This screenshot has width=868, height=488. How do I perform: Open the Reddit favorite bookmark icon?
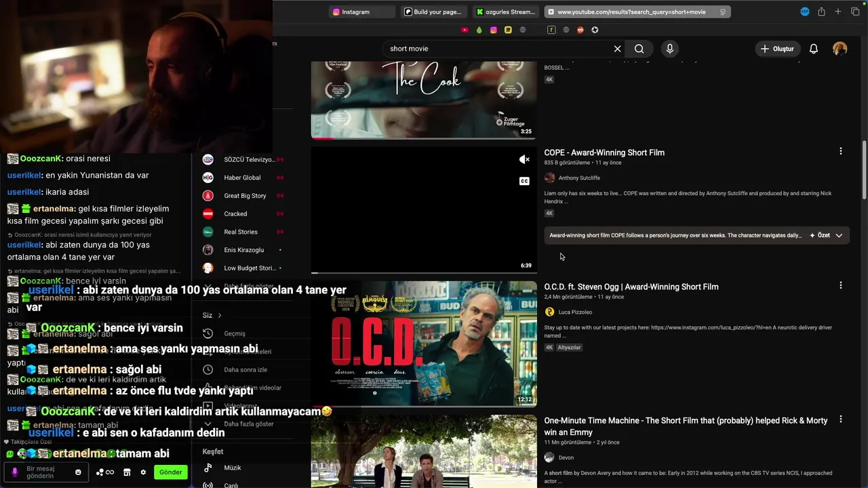[x=580, y=30]
